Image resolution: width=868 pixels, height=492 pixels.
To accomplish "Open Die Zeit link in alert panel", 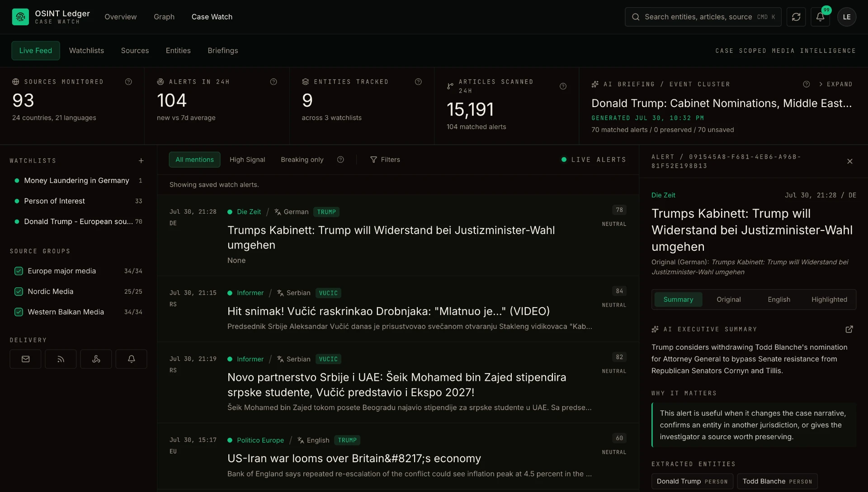I will [x=663, y=195].
